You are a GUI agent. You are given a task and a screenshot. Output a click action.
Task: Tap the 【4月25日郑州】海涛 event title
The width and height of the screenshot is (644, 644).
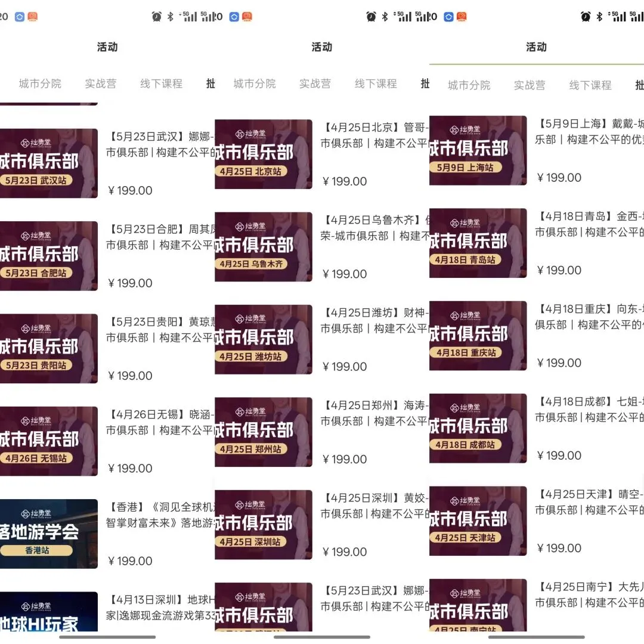click(x=374, y=413)
